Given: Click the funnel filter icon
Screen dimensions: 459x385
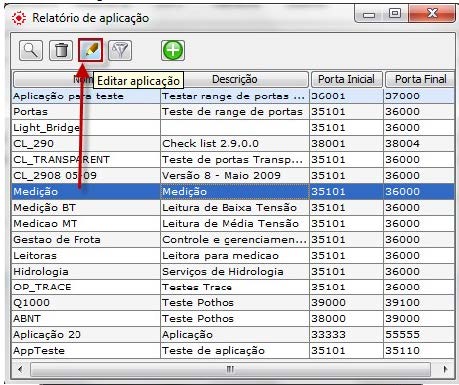Looking at the screenshot, I should [120, 51].
